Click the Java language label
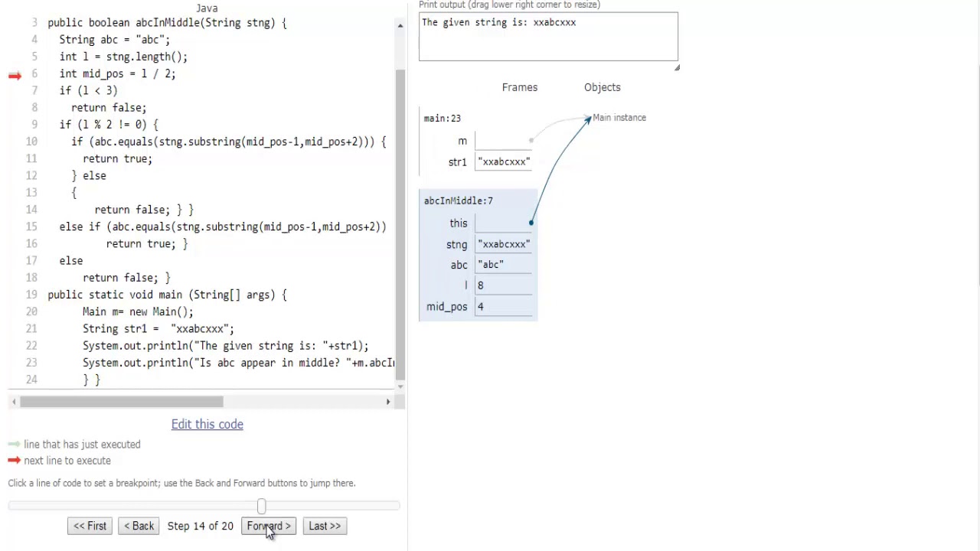 (x=207, y=8)
